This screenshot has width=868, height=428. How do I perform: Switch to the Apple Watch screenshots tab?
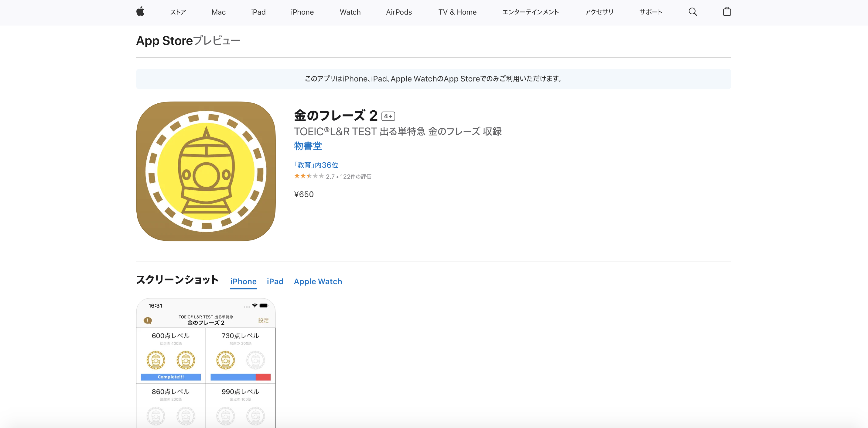318,281
